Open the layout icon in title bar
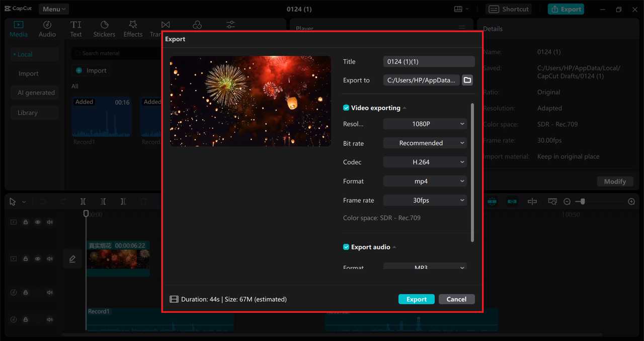Image resolution: width=644 pixels, height=341 pixels. [x=458, y=9]
